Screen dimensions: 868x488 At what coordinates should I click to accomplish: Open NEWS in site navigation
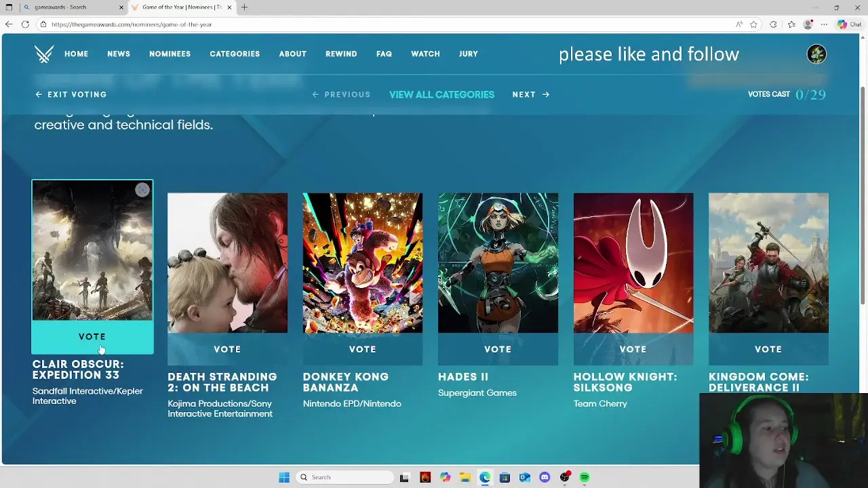tap(119, 54)
